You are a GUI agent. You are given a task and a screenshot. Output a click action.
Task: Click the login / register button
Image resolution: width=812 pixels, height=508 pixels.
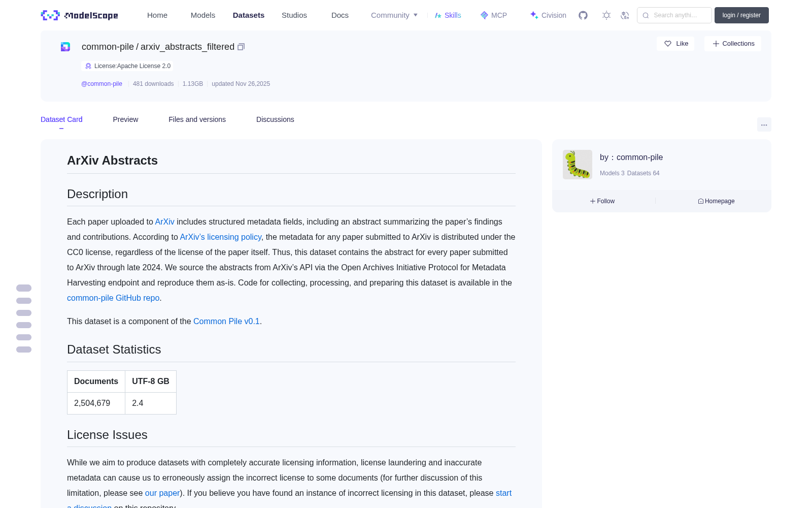741,15
